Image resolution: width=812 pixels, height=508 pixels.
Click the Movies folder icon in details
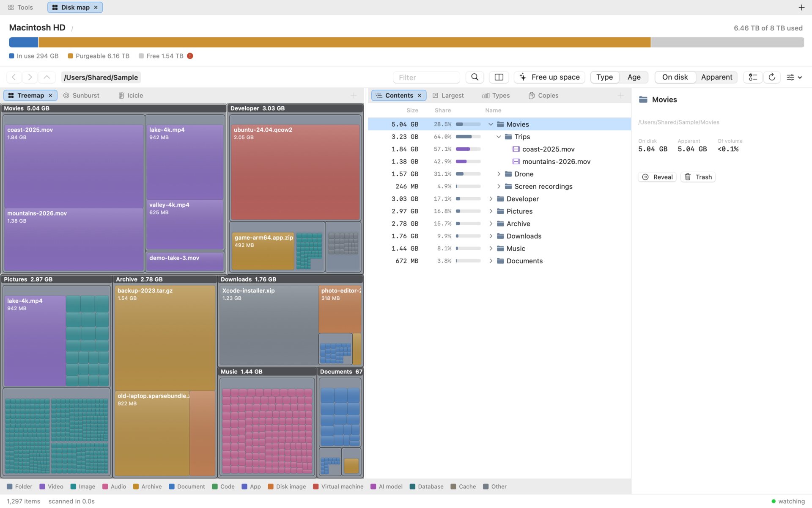point(643,99)
